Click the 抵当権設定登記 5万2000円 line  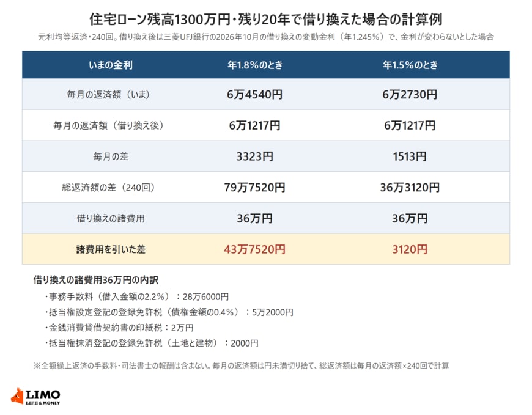[x=169, y=312]
